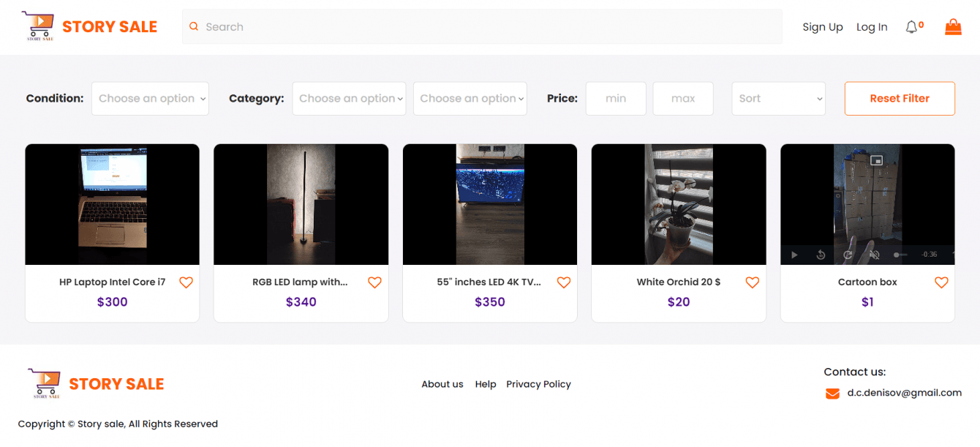Toggle favorite heart on White Orchid
Viewport: 980px width, 447px height.
(753, 282)
